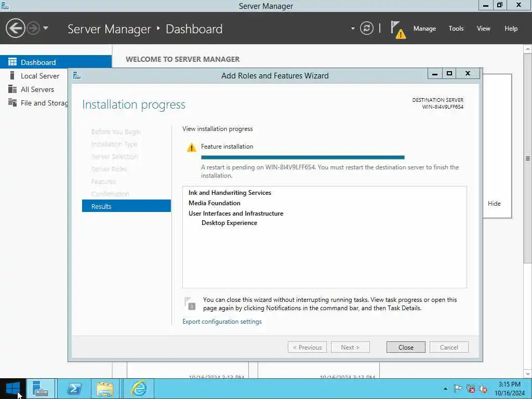The height and width of the screenshot is (399, 532).
Task: Click the disabled Previous button
Action: click(x=307, y=347)
